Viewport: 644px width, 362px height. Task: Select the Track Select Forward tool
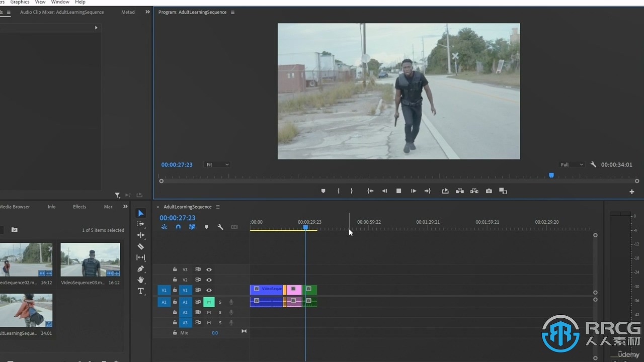coord(141,224)
